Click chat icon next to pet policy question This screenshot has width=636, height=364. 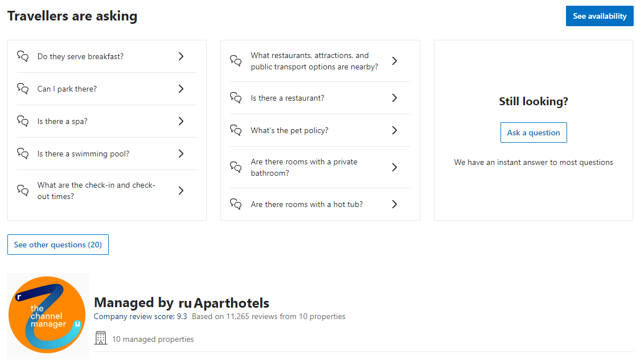[x=236, y=130]
